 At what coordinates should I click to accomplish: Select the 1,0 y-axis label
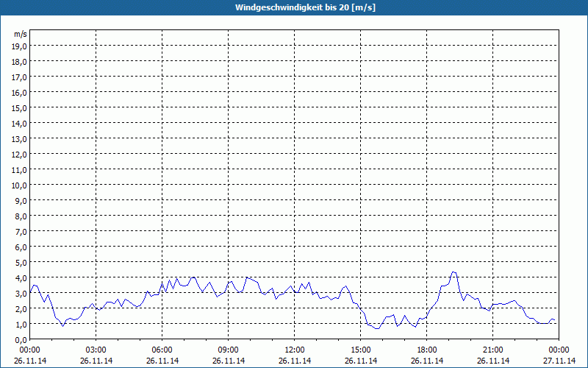click(21, 325)
